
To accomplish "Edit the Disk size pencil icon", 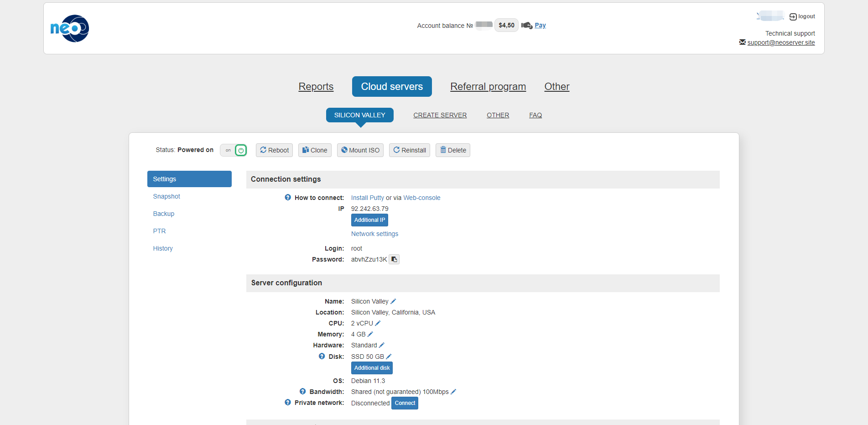I will [389, 357].
